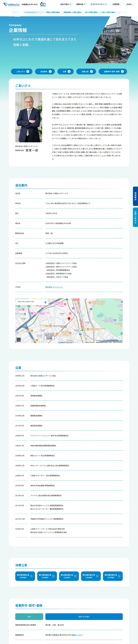The height and width of the screenshot is (644, 138).
Task: Expand the 当社の強み navigation dropdown
Action: coord(66,4)
